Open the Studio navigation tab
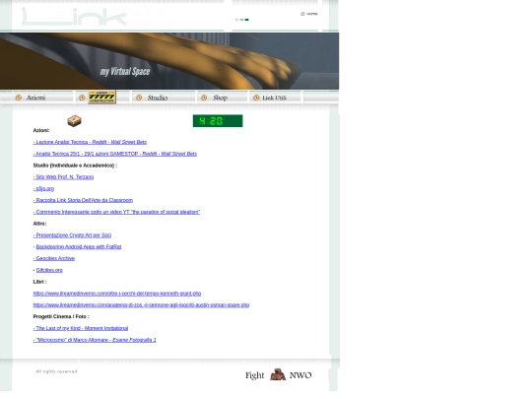 click(158, 98)
